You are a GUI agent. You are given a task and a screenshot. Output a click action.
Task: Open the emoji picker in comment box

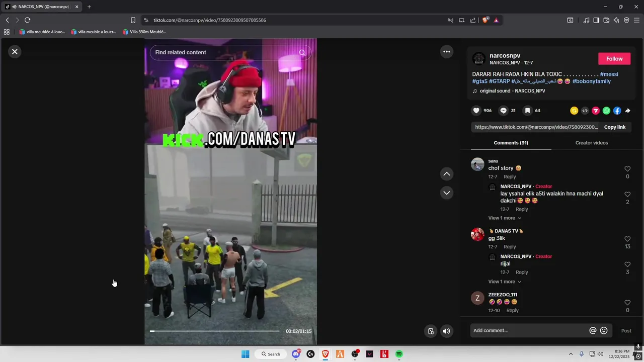pos(604,330)
